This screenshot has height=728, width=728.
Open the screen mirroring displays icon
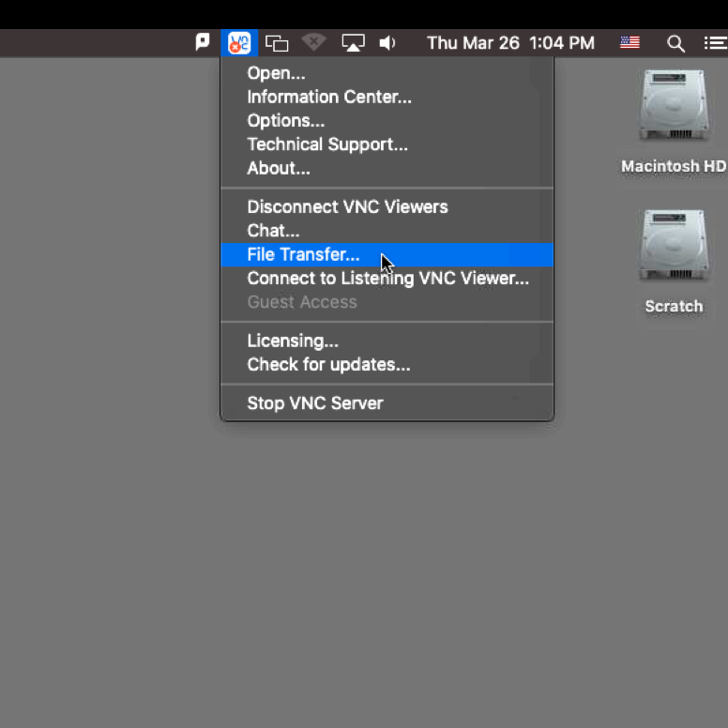[277, 43]
